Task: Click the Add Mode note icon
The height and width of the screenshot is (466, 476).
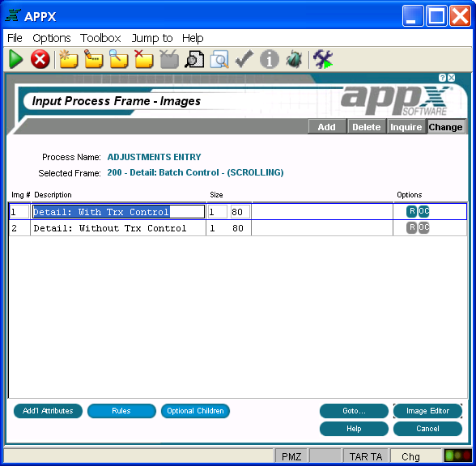Action: (x=68, y=59)
